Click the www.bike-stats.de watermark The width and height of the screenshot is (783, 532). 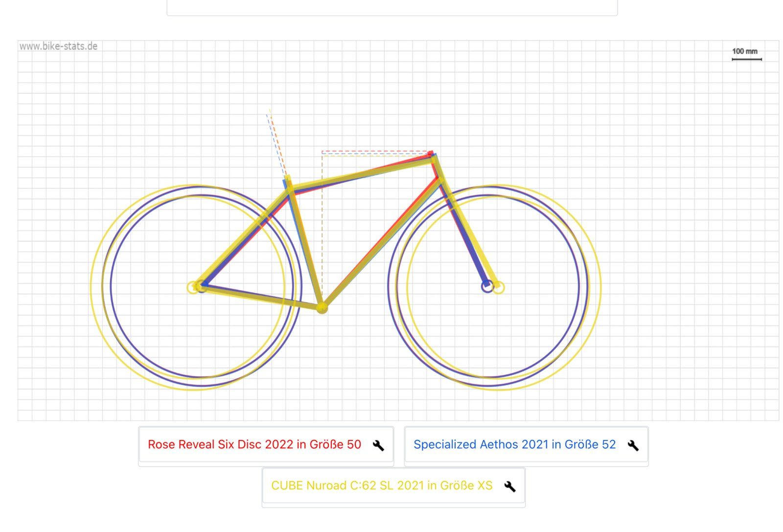pyautogui.click(x=58, y=46)
